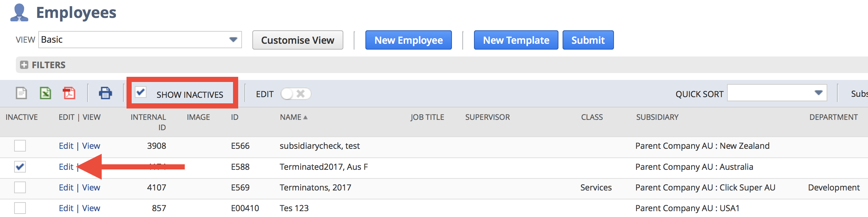Screen dimensions: 868x217
Task: Tick the inactive checkbox for subsidiarycheck, test
Action: 20,146
